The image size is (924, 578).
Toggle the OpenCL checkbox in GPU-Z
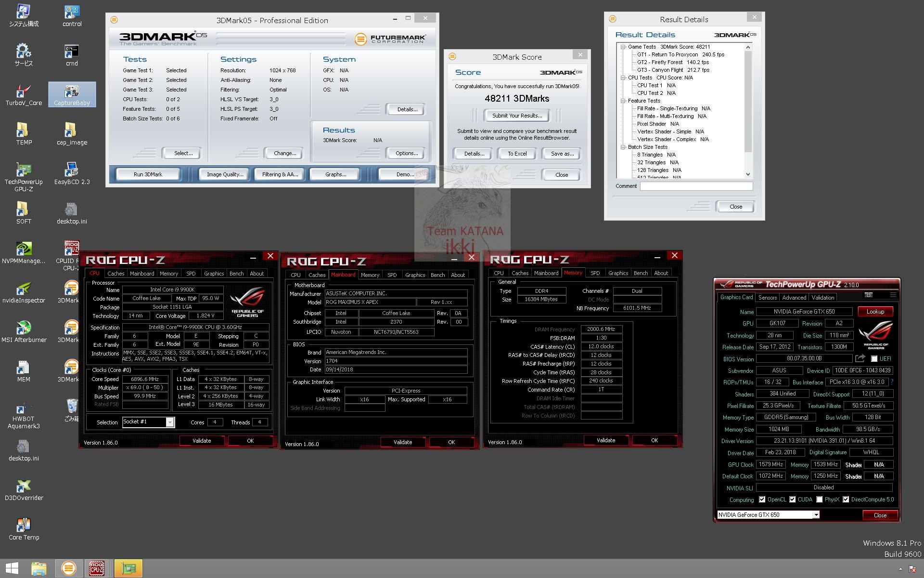coord(762,499)
